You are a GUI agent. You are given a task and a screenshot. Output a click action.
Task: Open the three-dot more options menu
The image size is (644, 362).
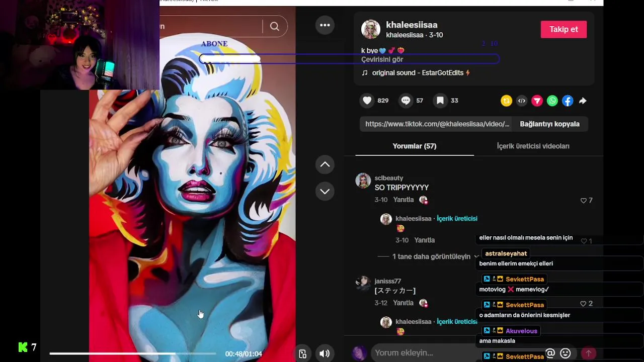click(x=325, y=25)
